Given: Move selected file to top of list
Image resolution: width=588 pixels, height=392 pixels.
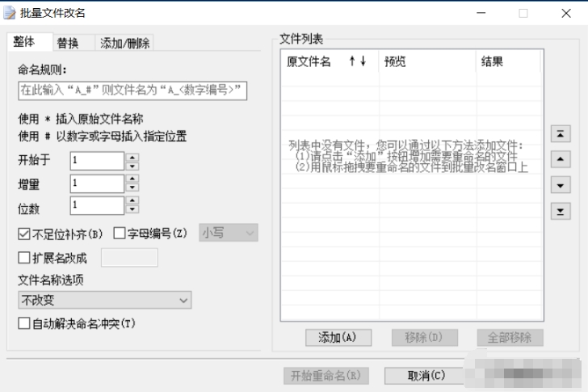Looking at the screenshot, I should [x=561, y=133].
